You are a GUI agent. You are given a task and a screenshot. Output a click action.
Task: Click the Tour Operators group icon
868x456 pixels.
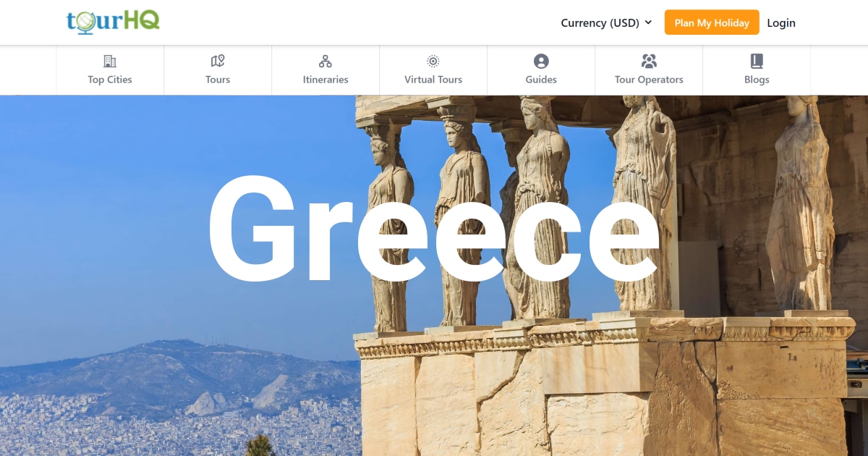(649, 61)
